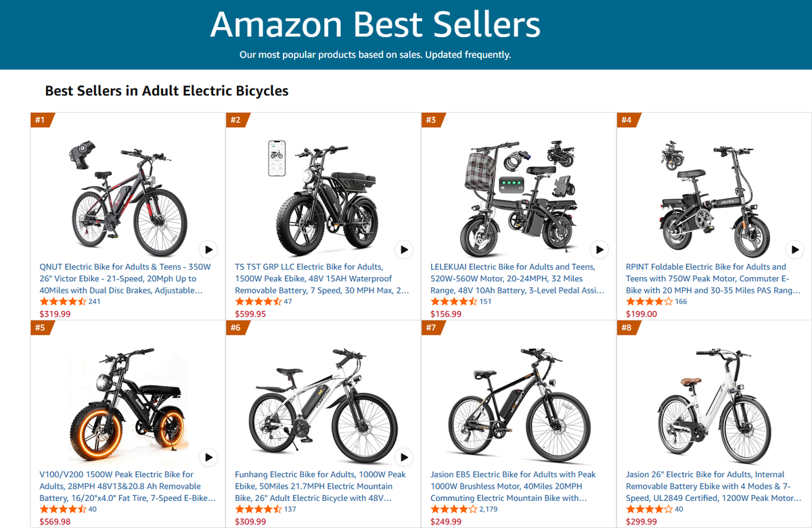Play the Funhang bike video
The width and height of the screenshot is (812, 528).
404,457
